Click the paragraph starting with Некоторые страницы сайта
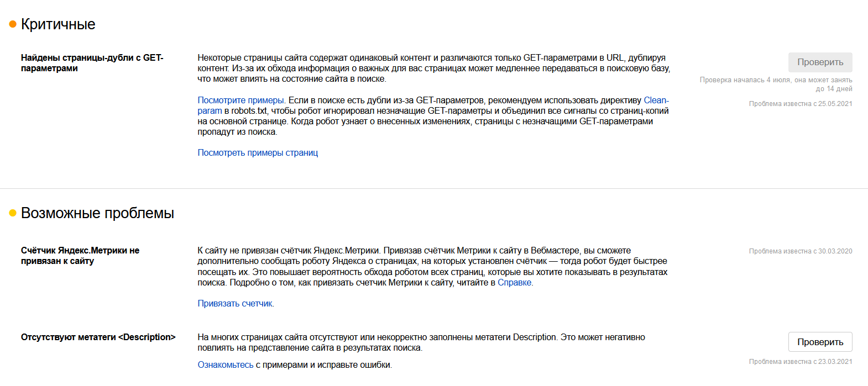 [x=433, y=68]
